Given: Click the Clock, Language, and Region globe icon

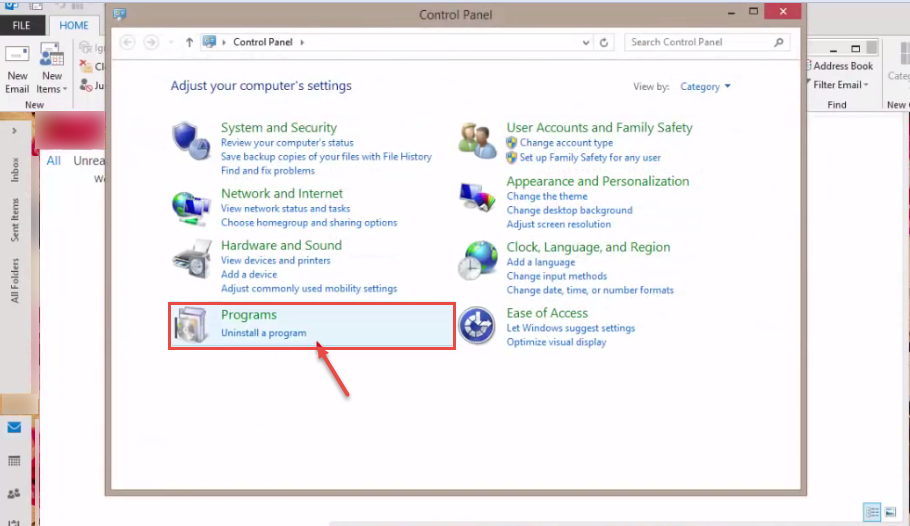Looking at the screenshot, I should tap(478, 261).
